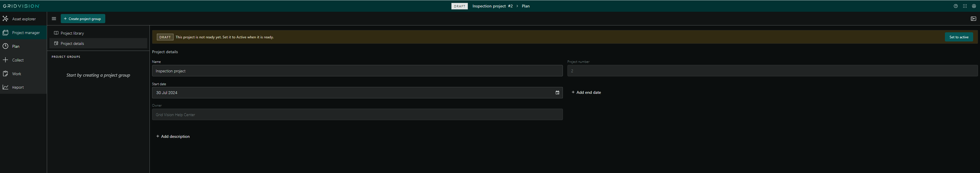Click the help question mark icon
This screenshot has height=173, width=980.
point(955,6)
